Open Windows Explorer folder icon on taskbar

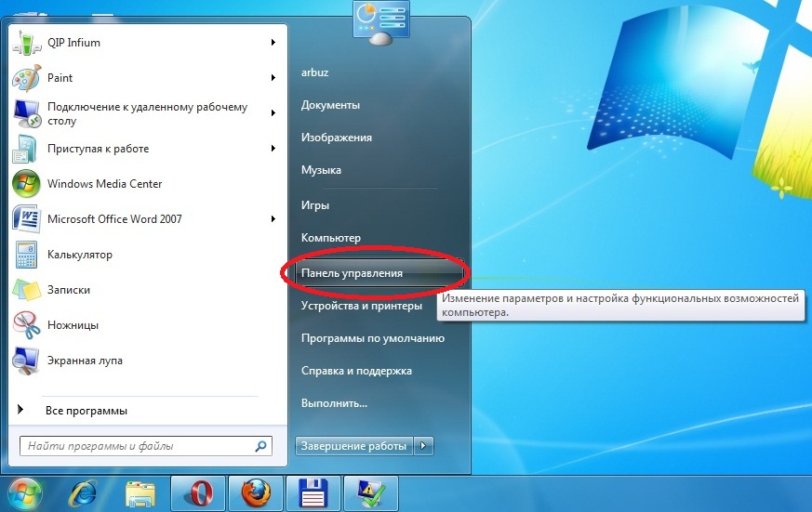(x=140, y=494)
